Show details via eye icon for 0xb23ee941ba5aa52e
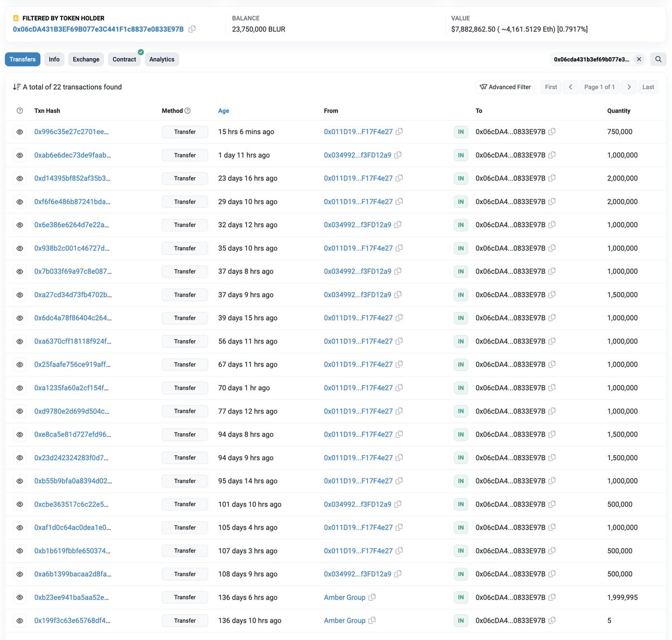This screenshot has height=640, width=672. tap(20, 597)
